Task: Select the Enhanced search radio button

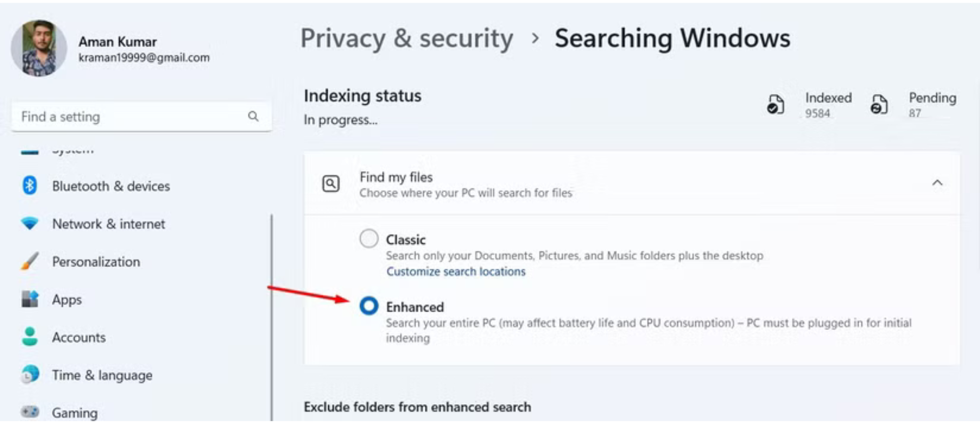Action: [x=369, y=306]
